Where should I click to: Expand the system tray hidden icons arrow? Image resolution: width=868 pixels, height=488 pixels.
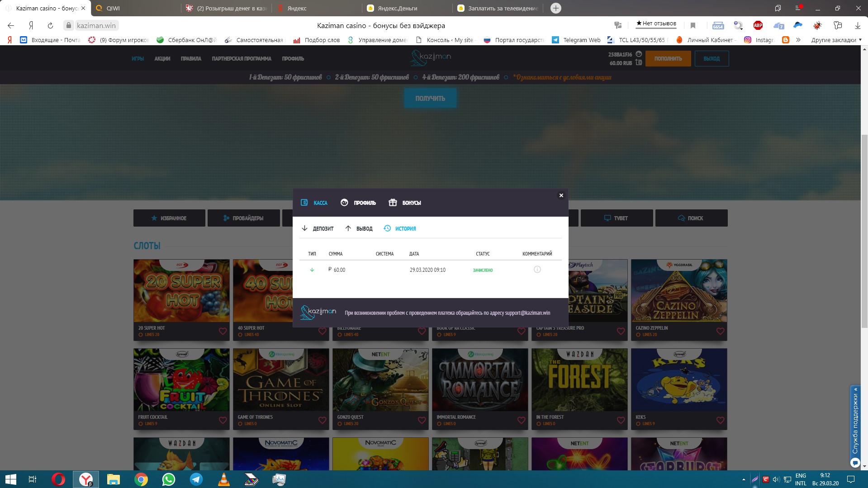pyautogui.click(x=744, y=479)
